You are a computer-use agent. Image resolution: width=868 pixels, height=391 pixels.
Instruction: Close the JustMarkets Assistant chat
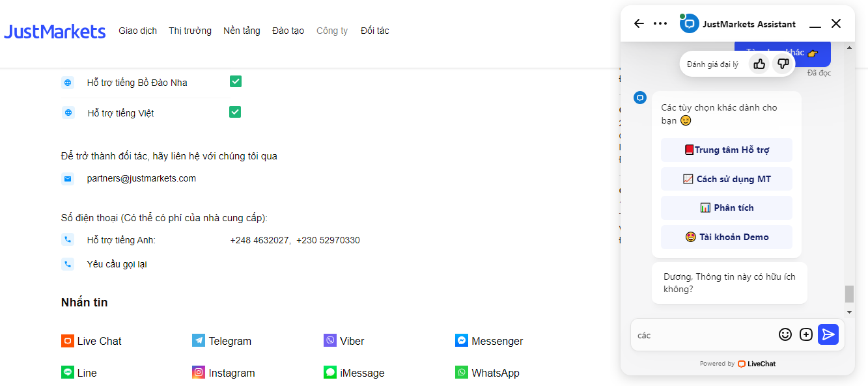(836, 23)
